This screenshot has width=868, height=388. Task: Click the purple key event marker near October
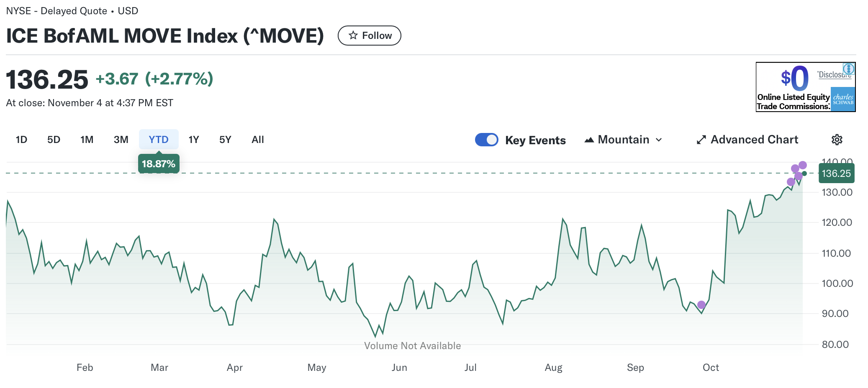coord(701,305)
